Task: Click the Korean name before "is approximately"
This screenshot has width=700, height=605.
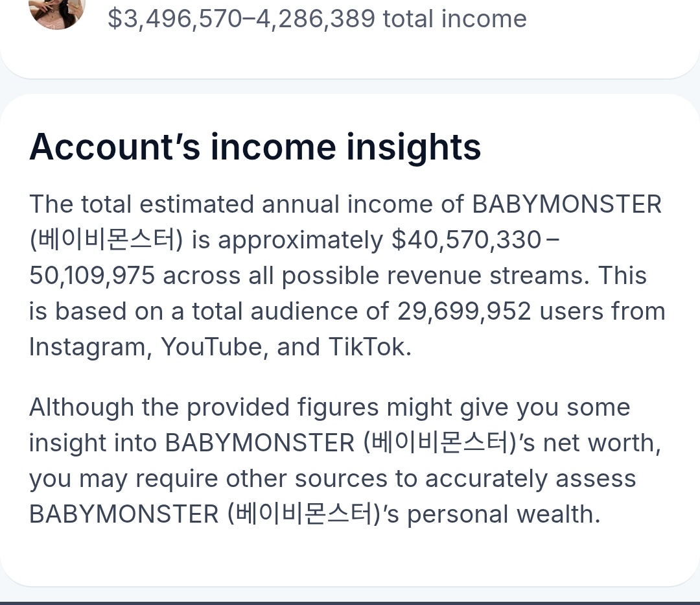Action: [x=107, y=240]
